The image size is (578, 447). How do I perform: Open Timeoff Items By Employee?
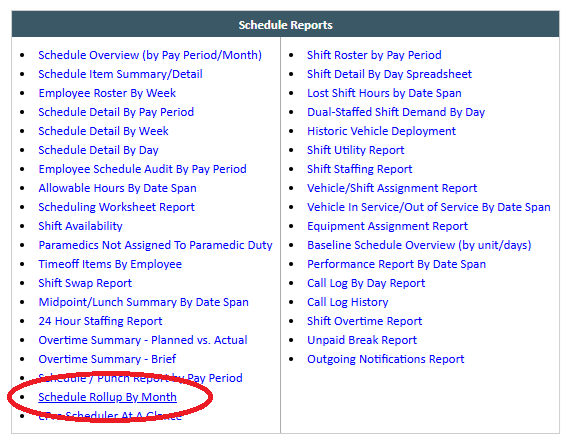(x=110, y=264)
